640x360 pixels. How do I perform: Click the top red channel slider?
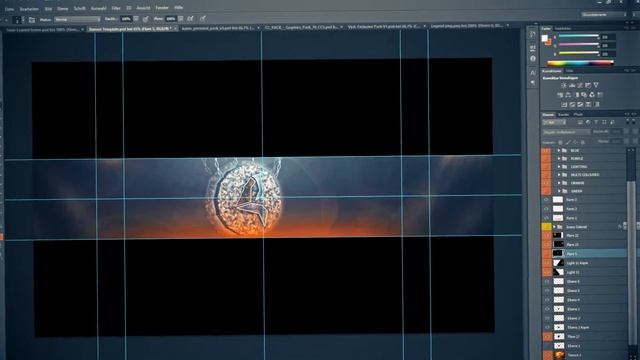(x=579, y=36)
